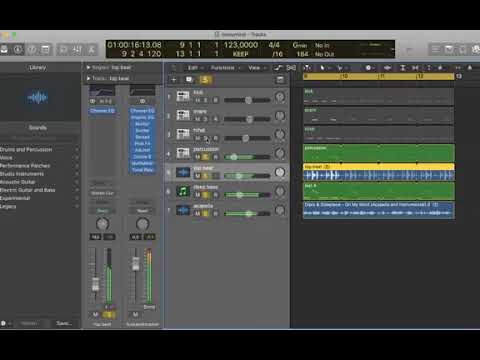Mute the hip beat track
This screenshot has width=480, height=360.
198,176
